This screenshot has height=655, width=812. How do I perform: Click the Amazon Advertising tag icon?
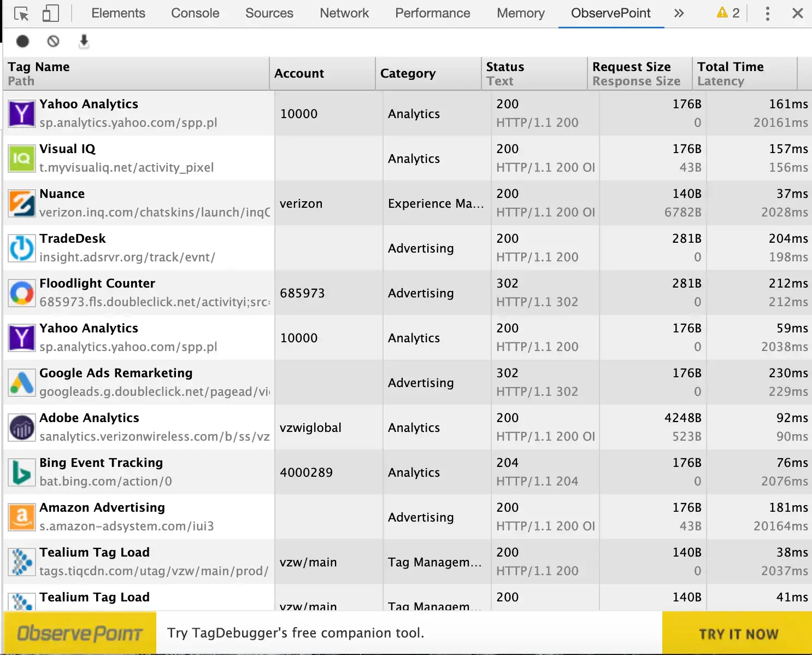21,517
